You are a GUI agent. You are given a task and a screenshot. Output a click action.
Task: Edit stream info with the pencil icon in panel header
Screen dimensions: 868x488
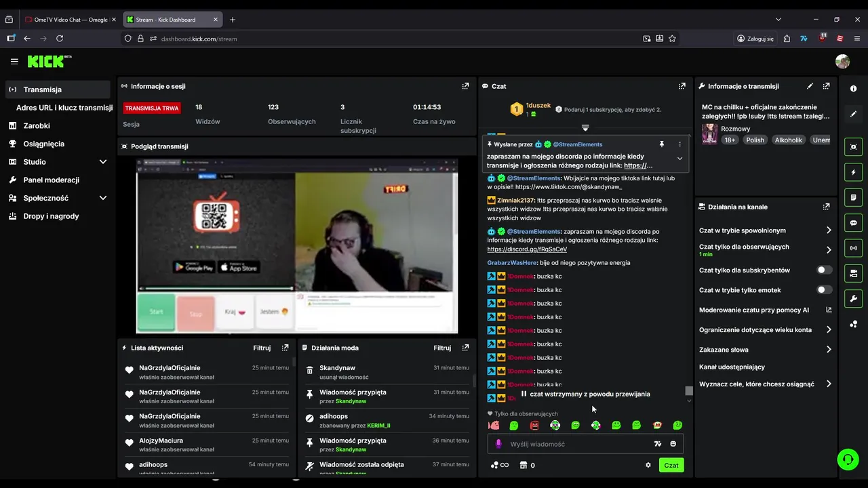tap(810, 86)
